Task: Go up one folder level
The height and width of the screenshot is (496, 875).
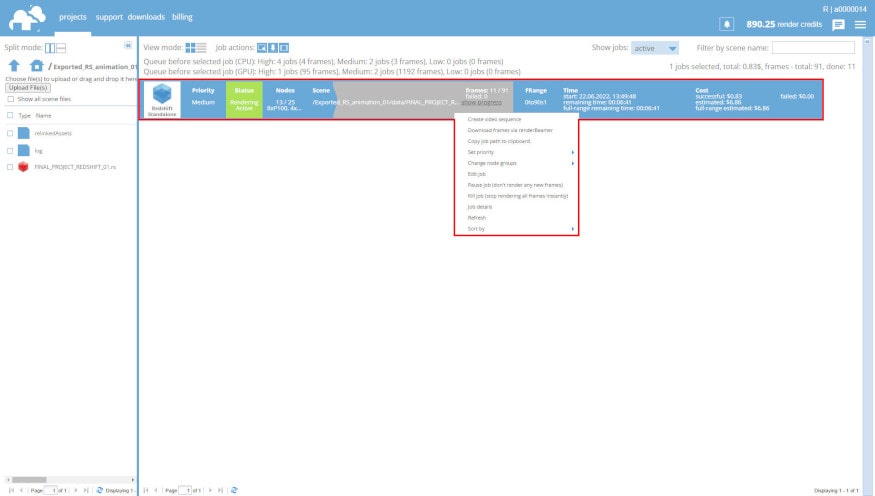Action: click(15, 66)
